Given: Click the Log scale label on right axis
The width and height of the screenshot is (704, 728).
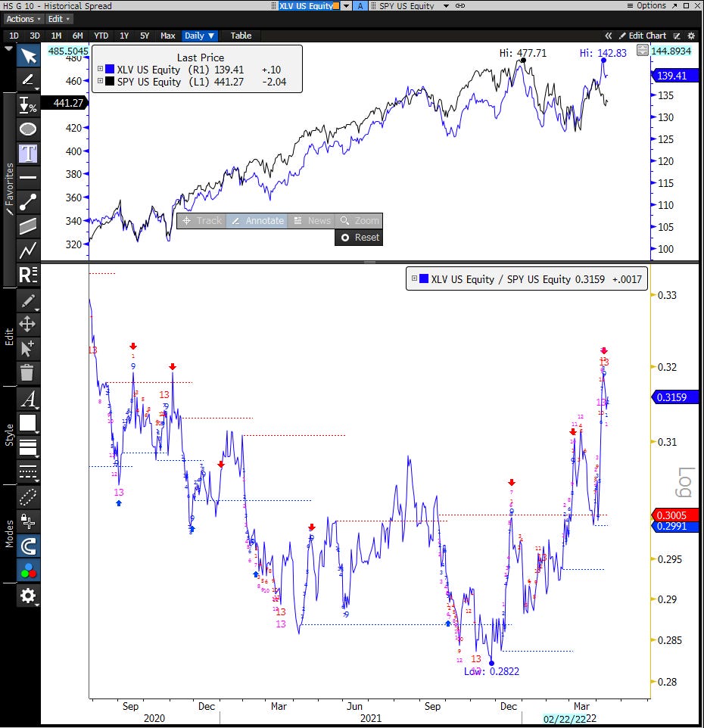Looking at the screenshot, I should pyautogui.click(x=685, y=482).
